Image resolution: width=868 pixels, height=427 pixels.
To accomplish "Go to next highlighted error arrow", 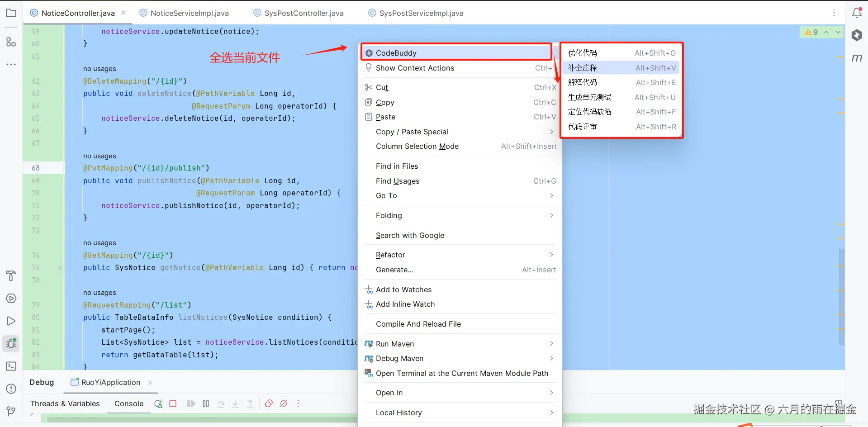I will coord(838,32).
